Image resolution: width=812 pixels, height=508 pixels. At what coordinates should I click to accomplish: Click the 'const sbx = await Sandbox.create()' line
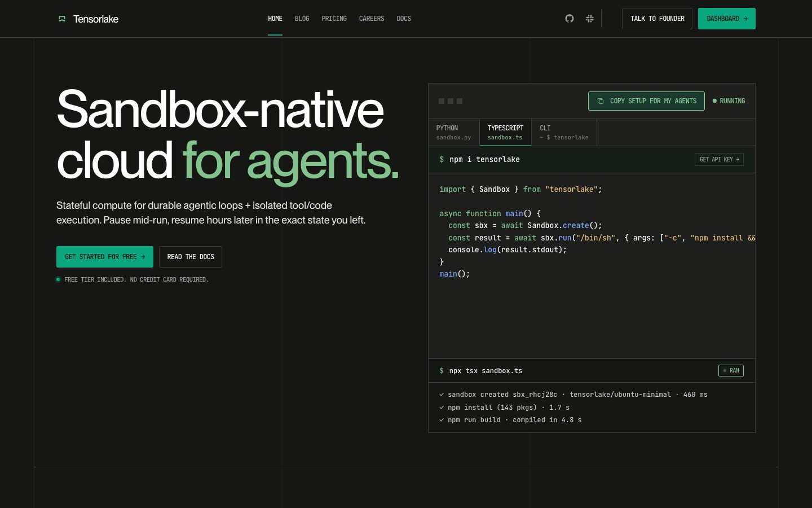point(525,226)
